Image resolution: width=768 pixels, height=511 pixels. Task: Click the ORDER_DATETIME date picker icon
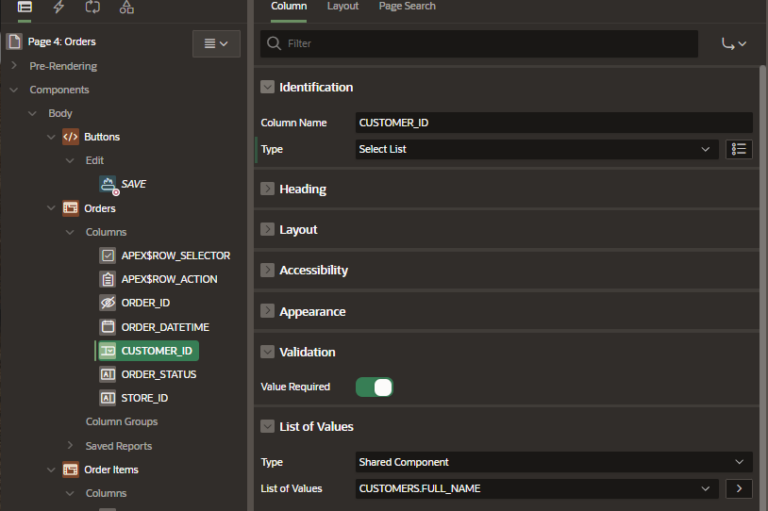[x=108, y=327]
